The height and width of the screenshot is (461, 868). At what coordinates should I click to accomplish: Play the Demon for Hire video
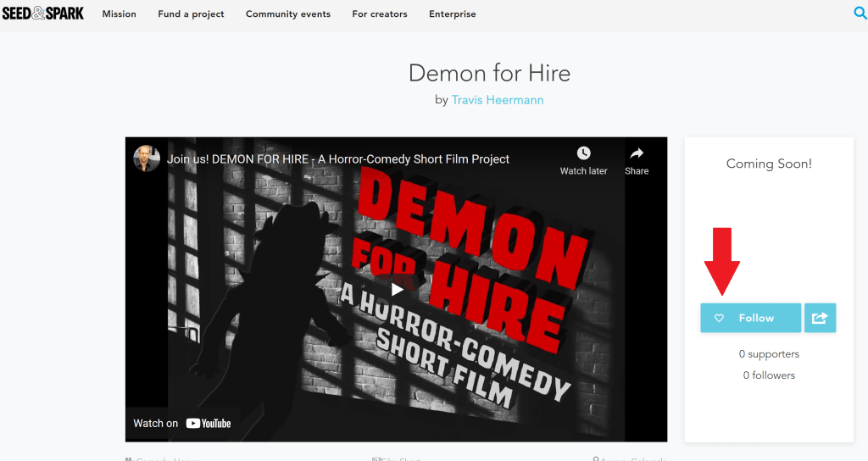tap(397, 290)
